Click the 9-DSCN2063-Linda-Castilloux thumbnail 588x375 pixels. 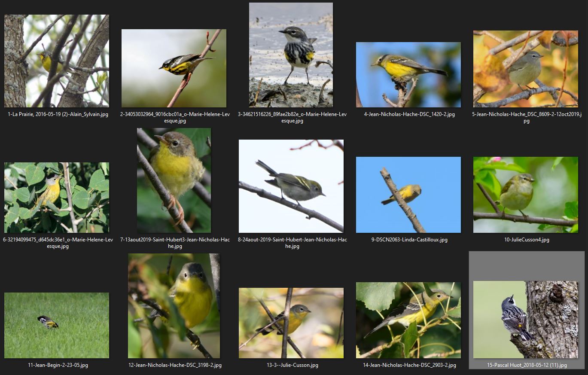[408, 195]
